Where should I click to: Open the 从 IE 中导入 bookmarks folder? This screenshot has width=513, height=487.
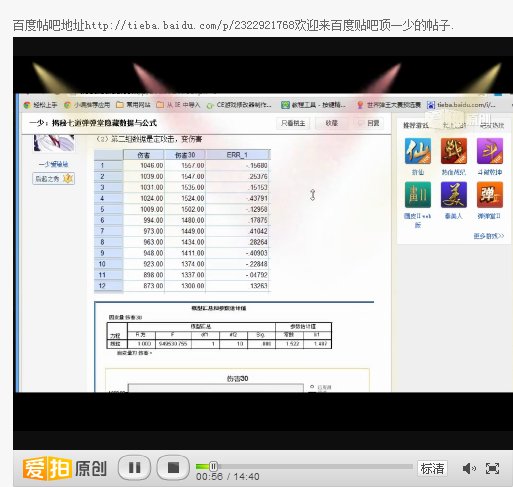(179, 105)
